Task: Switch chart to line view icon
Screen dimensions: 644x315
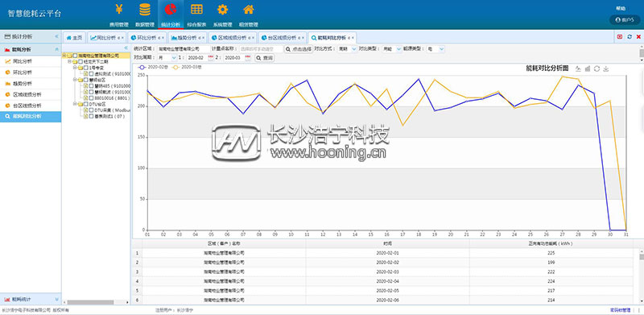Action: pyautogui.click(x=578, y=68)
